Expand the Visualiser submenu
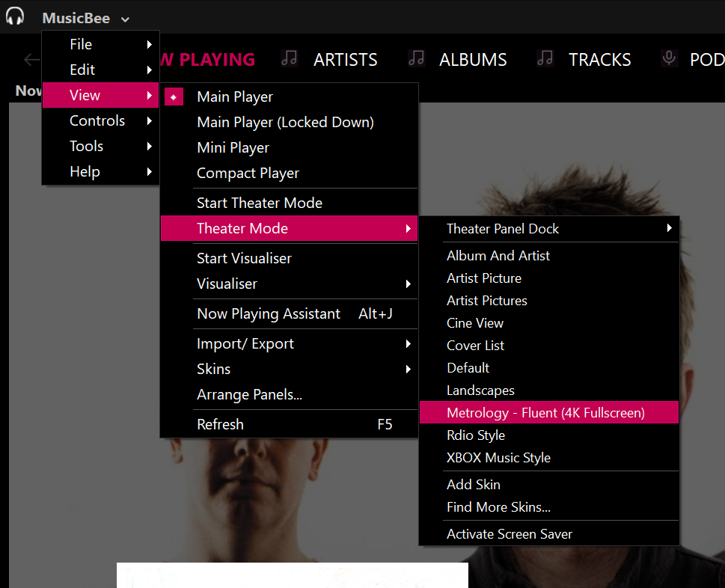The height and width of the screenshot is (588, 725). tap(289, 284)
